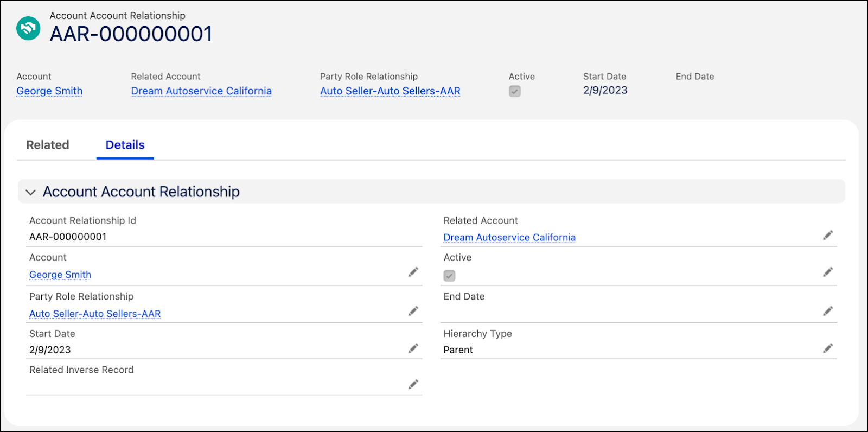The image size is (868, 432).
Task: Open Auto Seller-Auto Sellers-AAR link in the header
Action: pos(390,91)
